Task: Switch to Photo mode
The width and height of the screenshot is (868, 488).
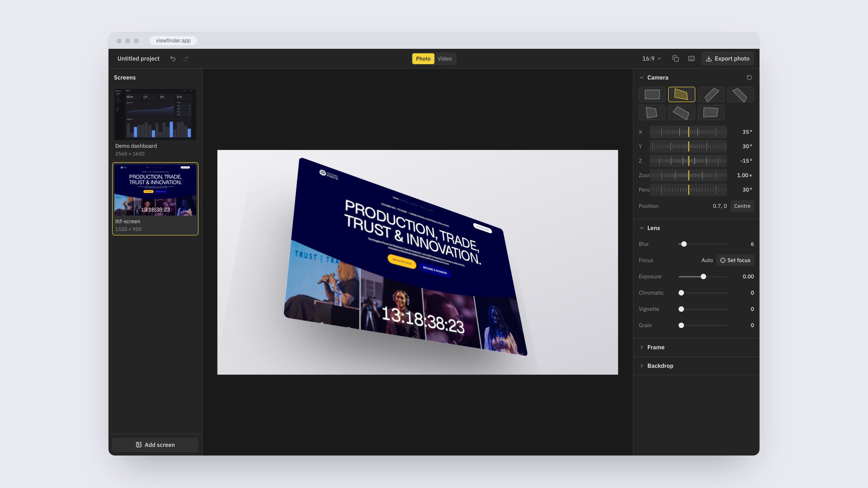Action: click(423, 59)
